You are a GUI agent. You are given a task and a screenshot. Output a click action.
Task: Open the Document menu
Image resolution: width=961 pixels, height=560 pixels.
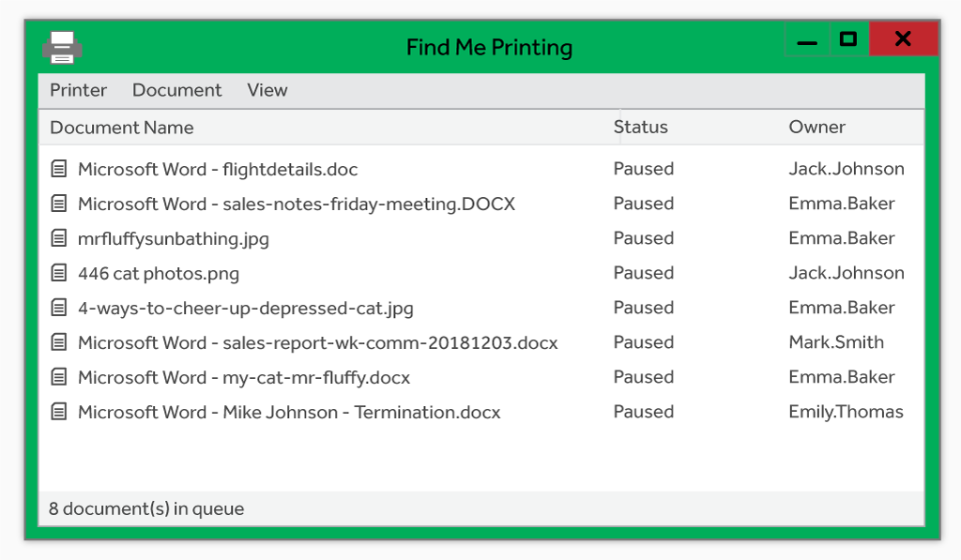(x=177, y=90)
